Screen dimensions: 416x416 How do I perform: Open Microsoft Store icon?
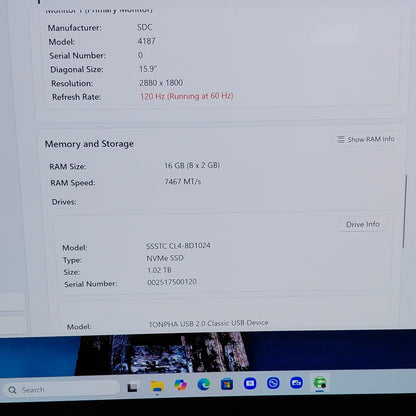227,384
